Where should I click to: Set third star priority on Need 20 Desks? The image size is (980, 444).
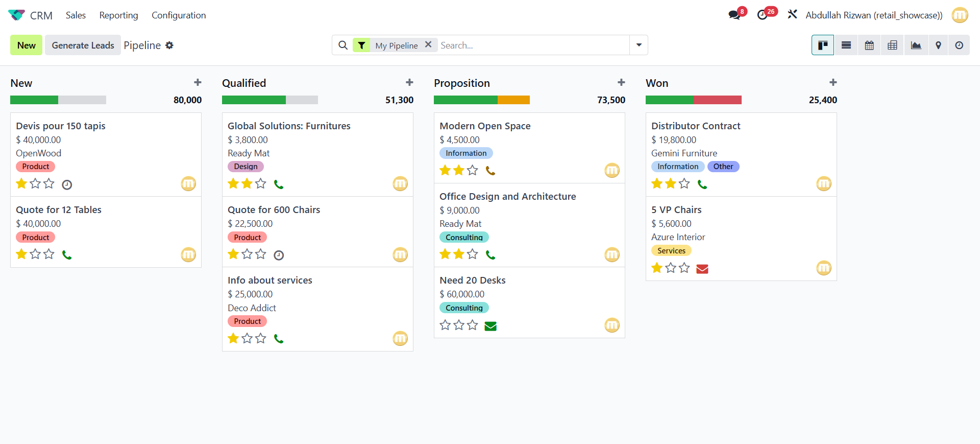[473, 325]
